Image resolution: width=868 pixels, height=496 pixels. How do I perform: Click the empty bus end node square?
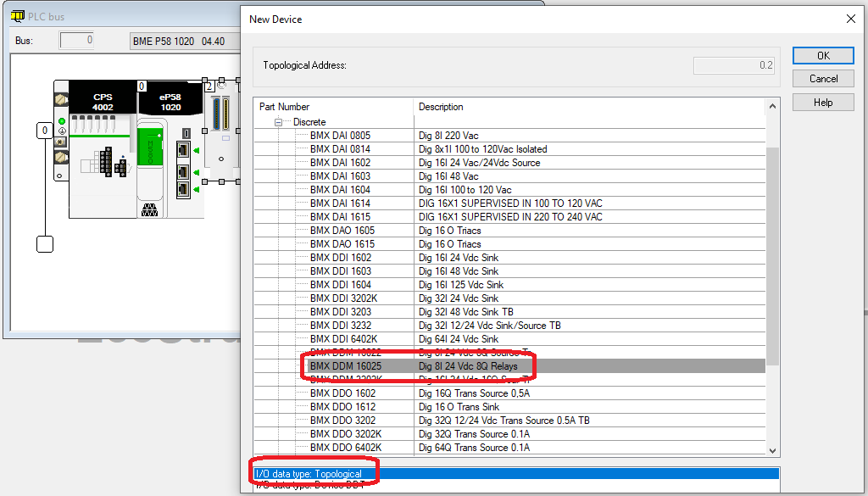(x=45, y=244)
